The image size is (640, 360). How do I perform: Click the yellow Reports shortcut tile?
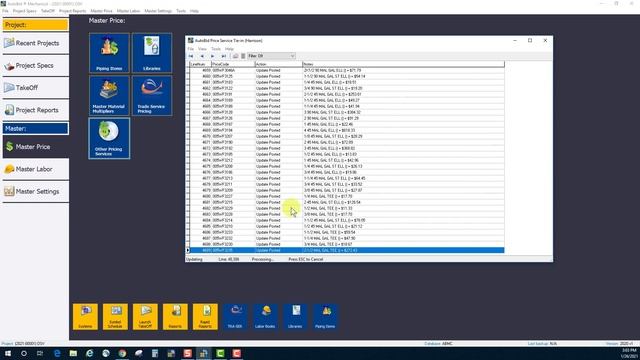(175, 316)
